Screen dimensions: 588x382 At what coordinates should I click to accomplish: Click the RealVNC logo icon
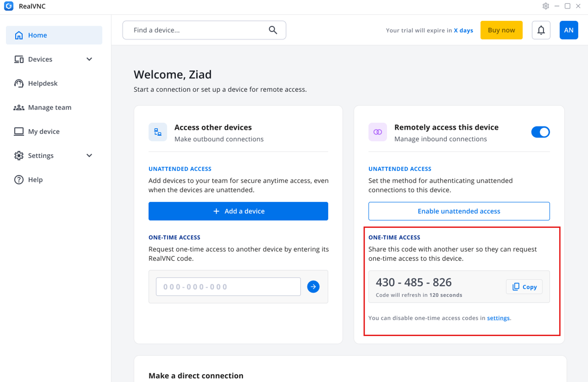(9, 6)
